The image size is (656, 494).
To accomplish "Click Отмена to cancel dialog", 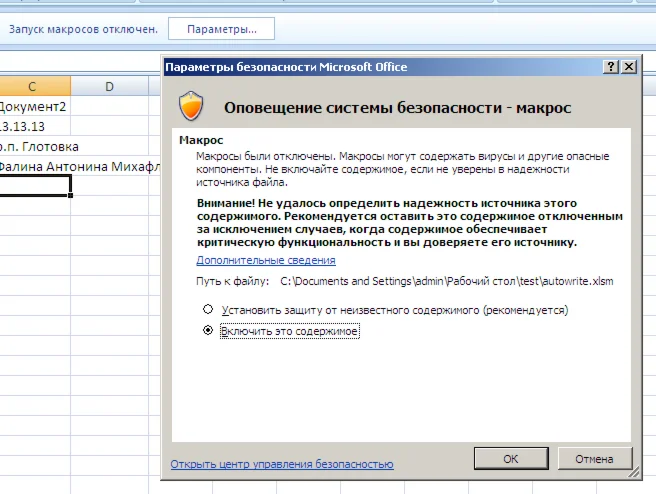I will click(594, 458).
